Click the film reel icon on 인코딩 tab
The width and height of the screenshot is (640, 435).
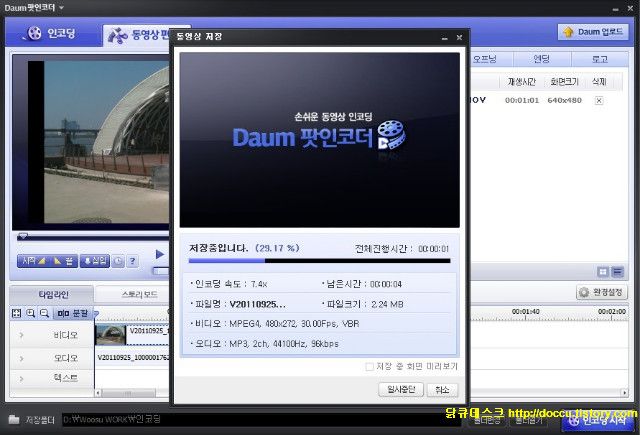click(34, 33)
